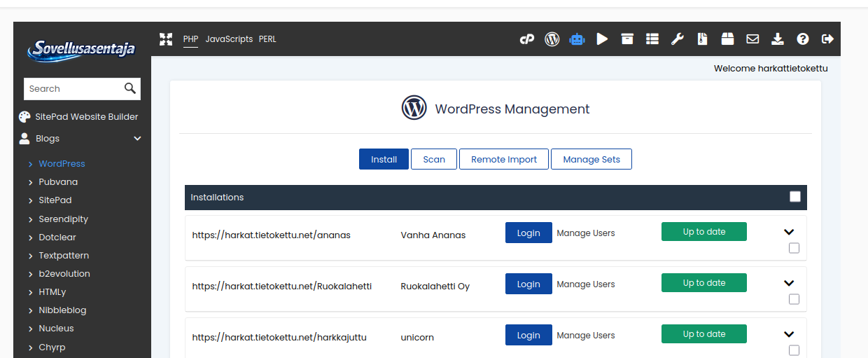Open the wrench settings icon
This screenshot has height=358, width=868.
(x=677, y=39)
